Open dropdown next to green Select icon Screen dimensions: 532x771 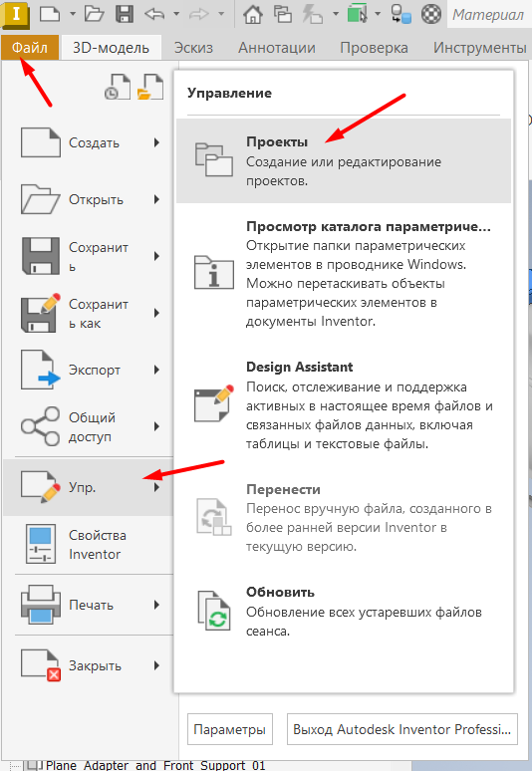tap(378, 14)
